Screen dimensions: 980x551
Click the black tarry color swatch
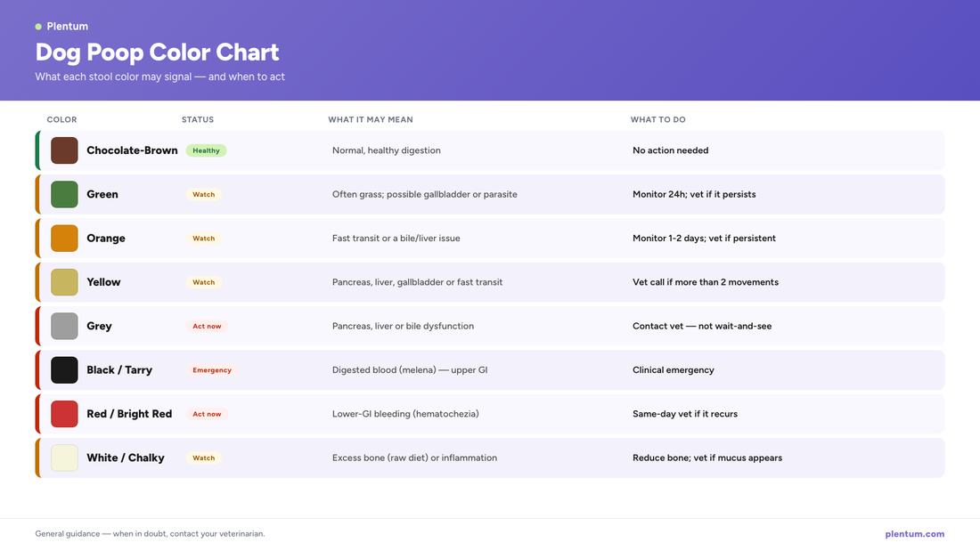pyautogui.click(x=64, y=369)
